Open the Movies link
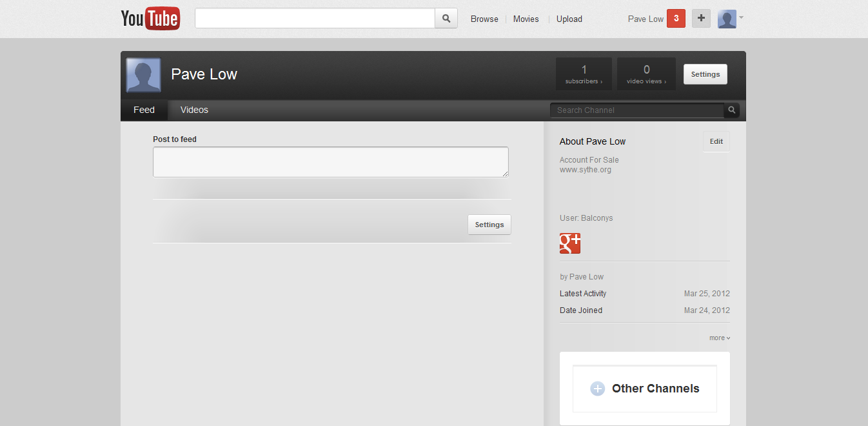This screenshot has height=426, width=868. click(x=526, y=19)
